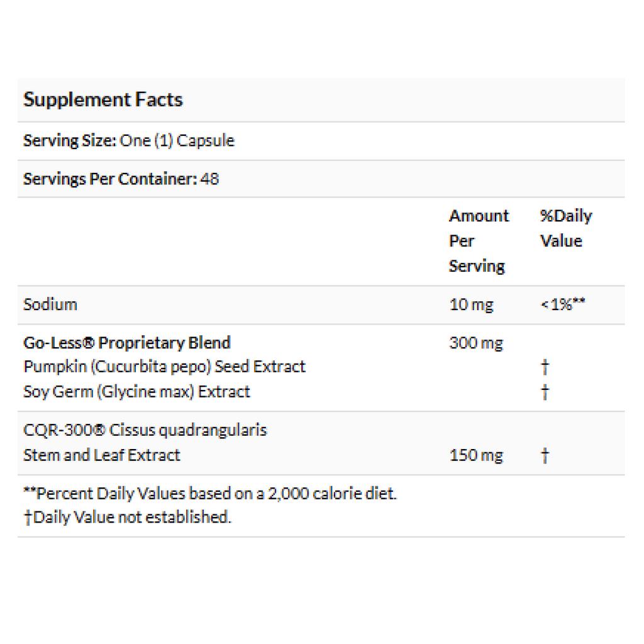The image size is (644, 644).
Task: Click the 300 mg blend amount
Action: (476, 343)
